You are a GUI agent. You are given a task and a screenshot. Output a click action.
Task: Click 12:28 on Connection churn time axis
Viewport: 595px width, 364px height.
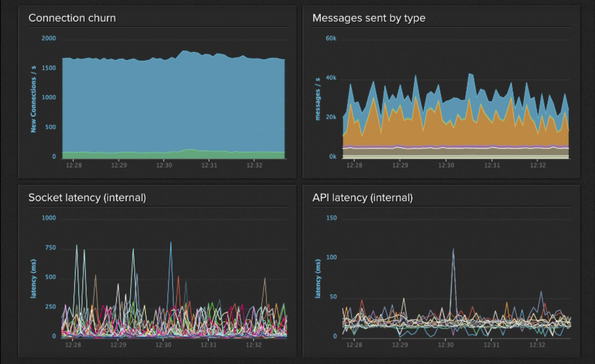click(x=74, y=165)
